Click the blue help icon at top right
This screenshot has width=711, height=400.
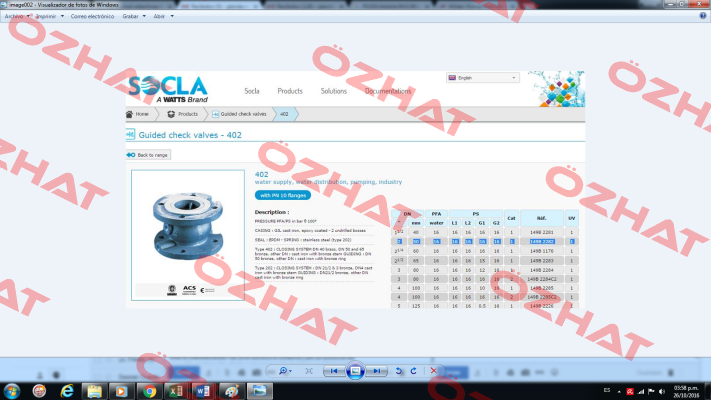coord(702,16)
